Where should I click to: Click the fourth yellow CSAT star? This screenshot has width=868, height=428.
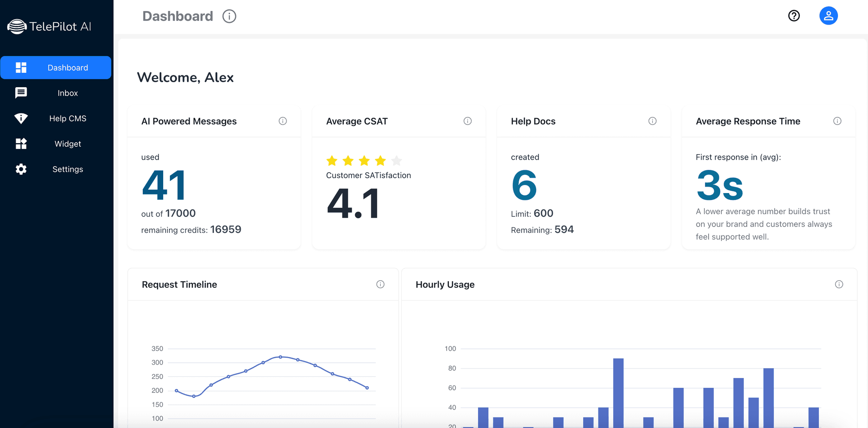coord(380,161)
